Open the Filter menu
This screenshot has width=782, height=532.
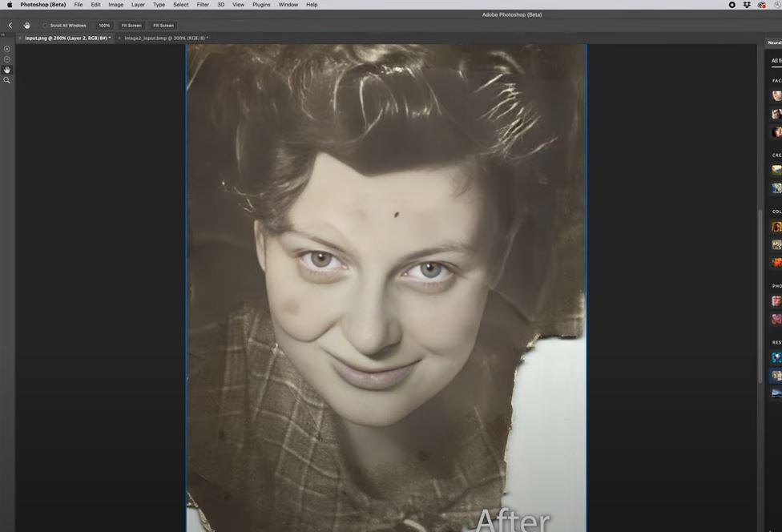pyautogui.click(x=203, y=5)
